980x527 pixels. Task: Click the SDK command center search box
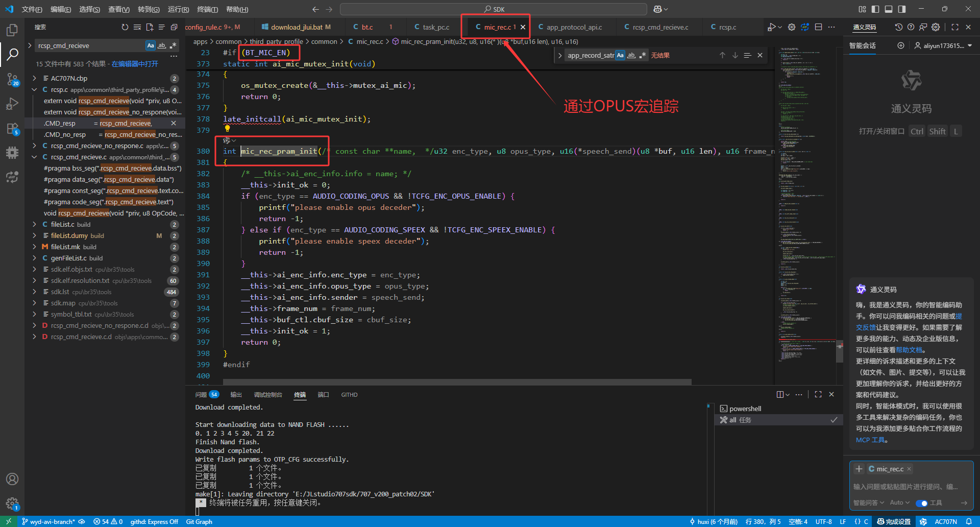click(494, 9)
